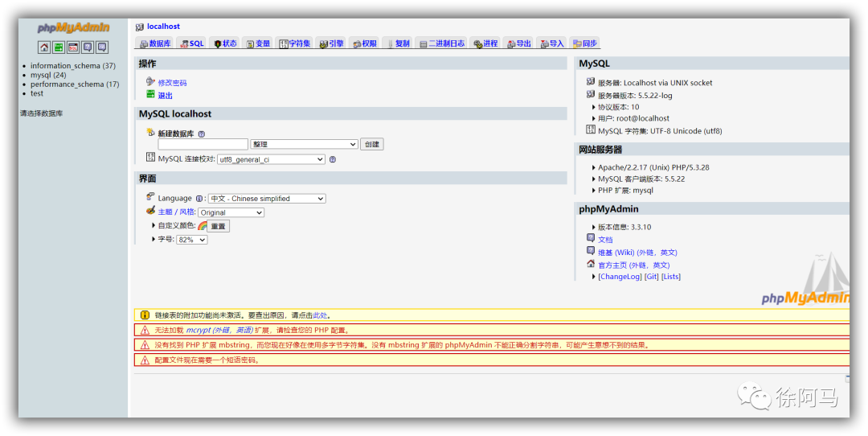The height and width of the screenshot is (436, 868).
Task: Click the phpMyAdmin logo in sidebar
Action: [x=74, y=27]
